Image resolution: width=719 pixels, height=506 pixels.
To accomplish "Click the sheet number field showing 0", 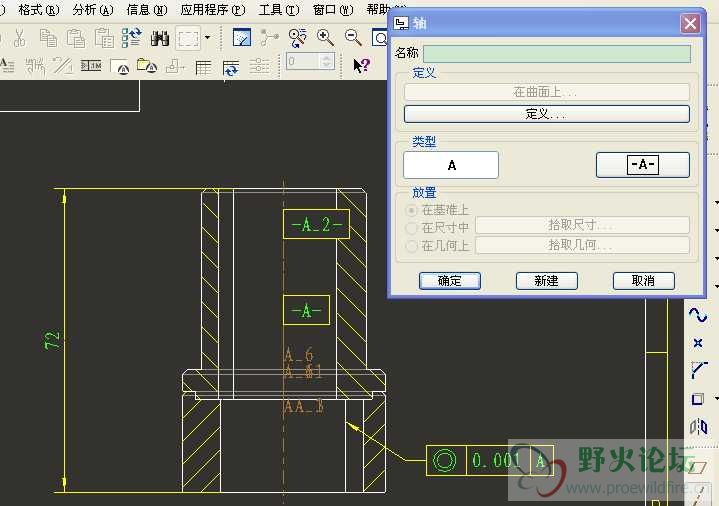I will point(304,61).
